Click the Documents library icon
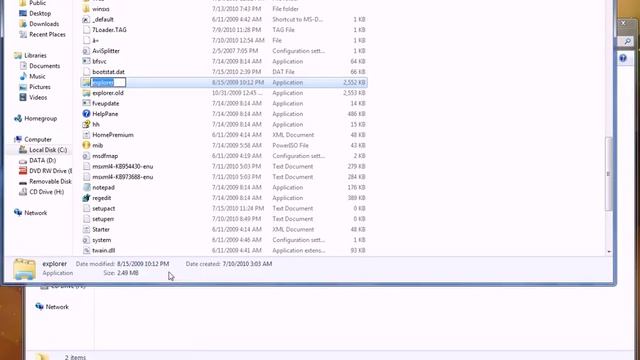 click(23, 66)
